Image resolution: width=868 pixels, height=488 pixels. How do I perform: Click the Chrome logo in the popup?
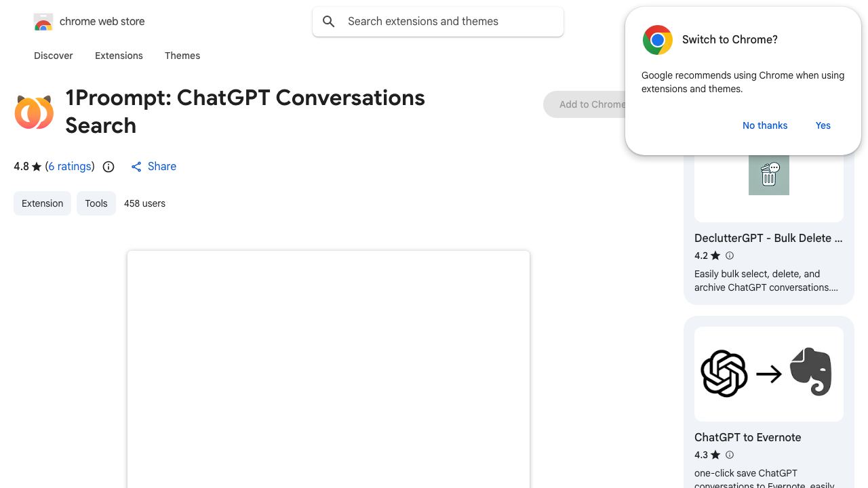[x=657, y=40]
